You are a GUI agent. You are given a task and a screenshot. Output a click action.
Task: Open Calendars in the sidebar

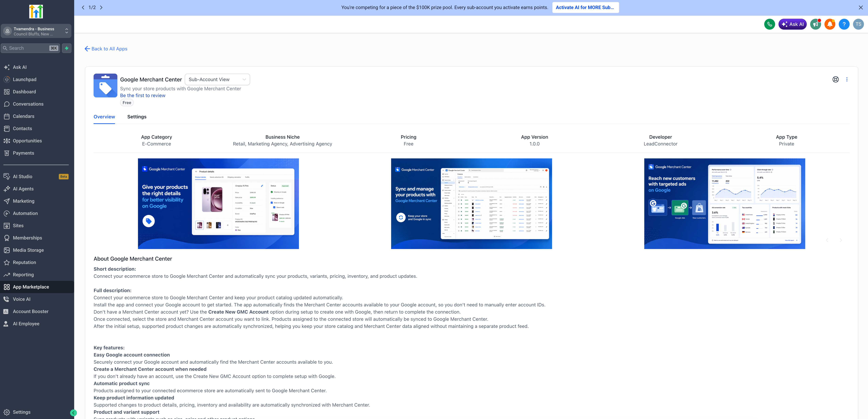tap(37, 116)
